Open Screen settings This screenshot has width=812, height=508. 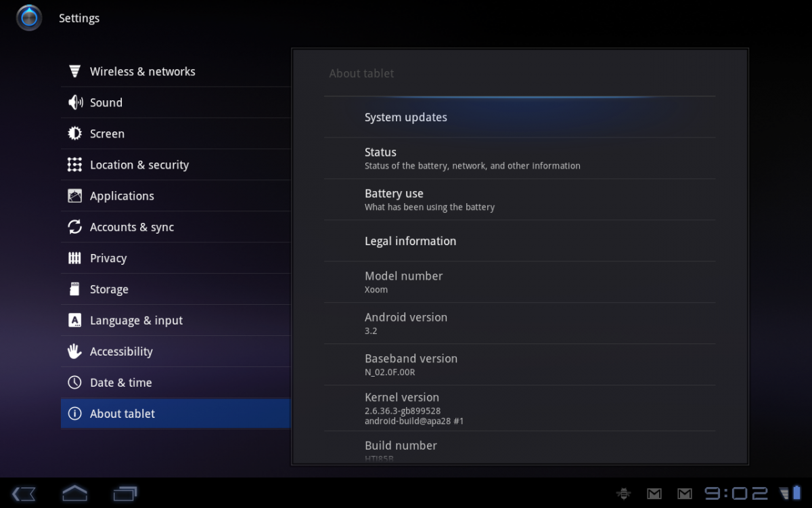pyautogui.click(x=176, y=133)
